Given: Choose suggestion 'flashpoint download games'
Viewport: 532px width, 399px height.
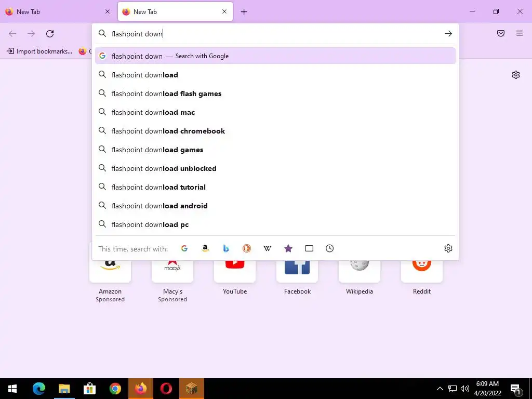Looking at the screenshot, I should (x=275, y=150).
